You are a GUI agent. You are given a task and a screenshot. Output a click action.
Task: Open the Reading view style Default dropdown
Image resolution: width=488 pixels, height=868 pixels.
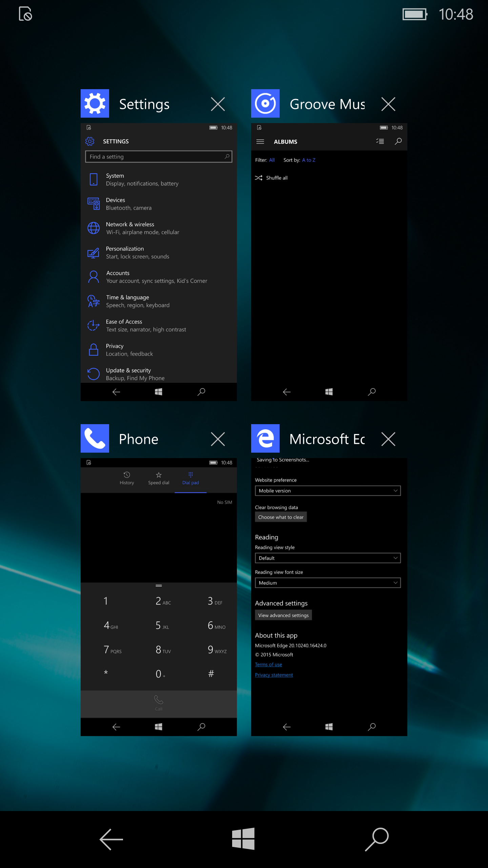328,558
